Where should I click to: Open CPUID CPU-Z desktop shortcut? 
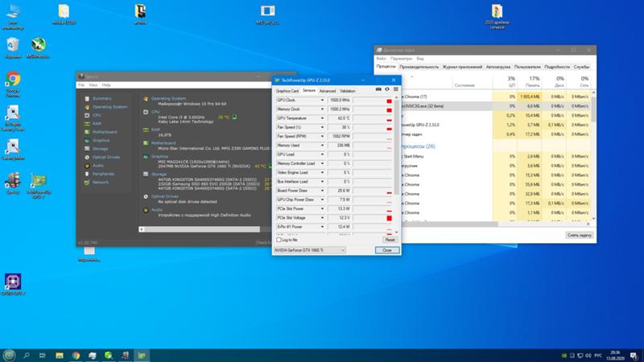tap(13, 285)
